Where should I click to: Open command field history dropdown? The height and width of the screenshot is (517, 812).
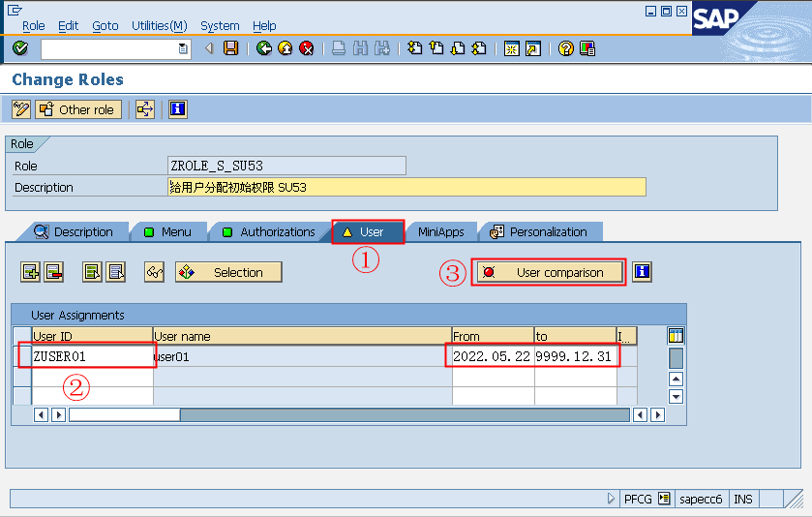pyautogui.click(x=183, y=48)
